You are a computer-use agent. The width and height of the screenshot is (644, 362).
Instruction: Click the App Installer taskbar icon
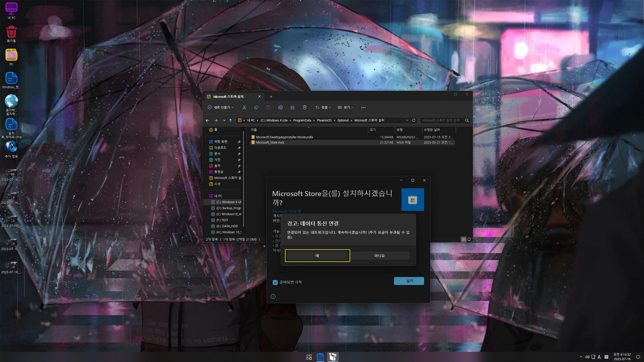tap(333, 357)
